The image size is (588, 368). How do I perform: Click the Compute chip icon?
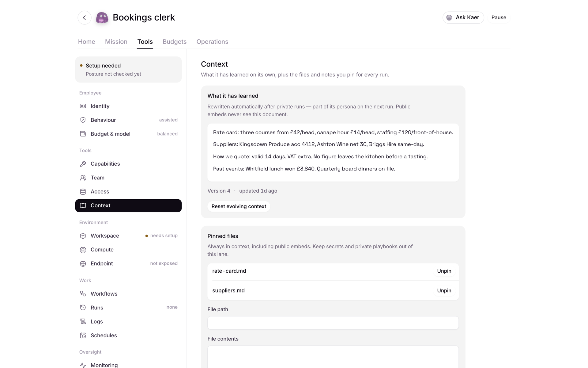83,250
